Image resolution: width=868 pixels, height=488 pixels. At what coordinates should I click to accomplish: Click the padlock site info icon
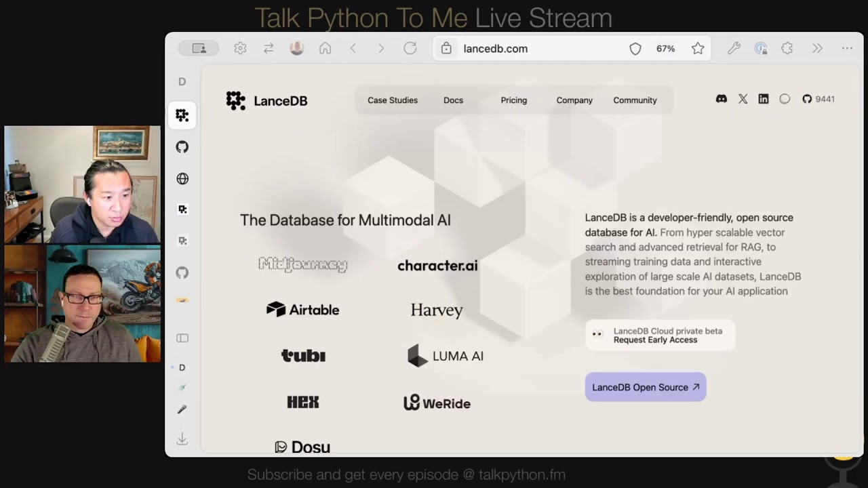click(446, 48)
